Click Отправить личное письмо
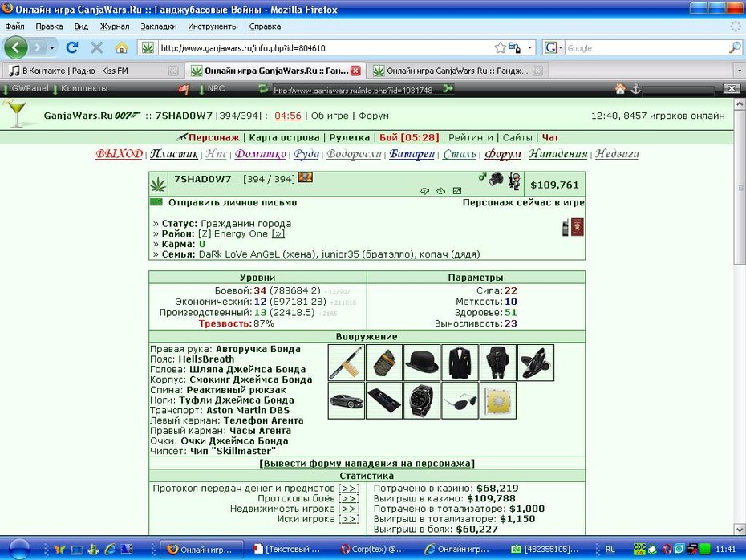 pos(233,203)
